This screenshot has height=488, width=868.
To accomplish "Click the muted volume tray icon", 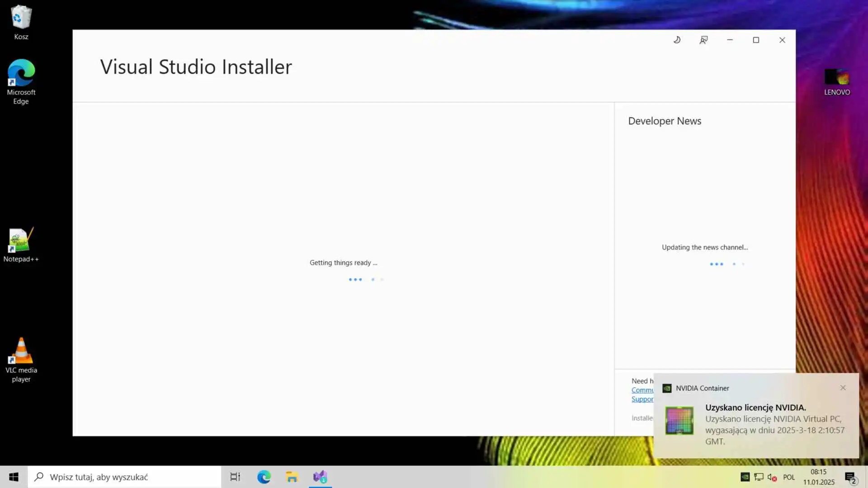I will (x=772, y=477).
